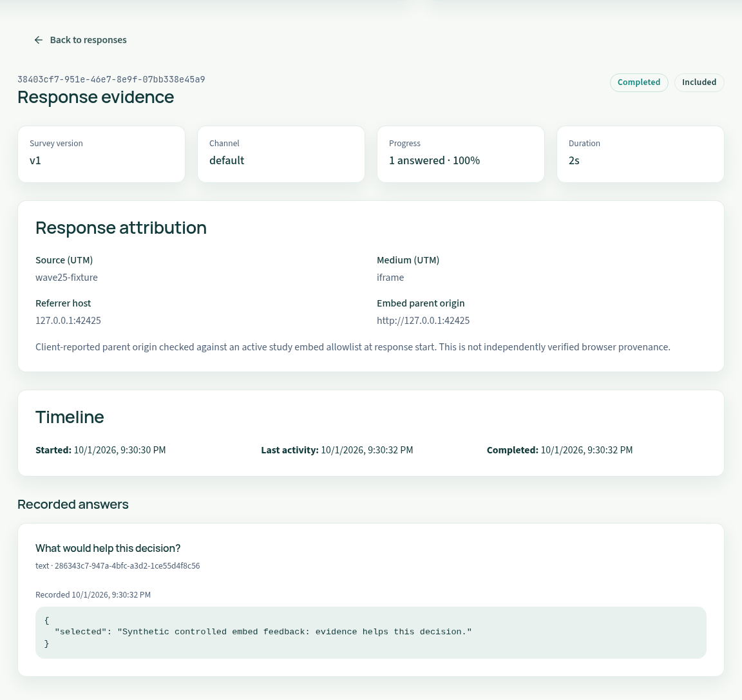Select embed origin http://127.0.0.1:42425
Screen dimensions: 742x700
point(423,321)
